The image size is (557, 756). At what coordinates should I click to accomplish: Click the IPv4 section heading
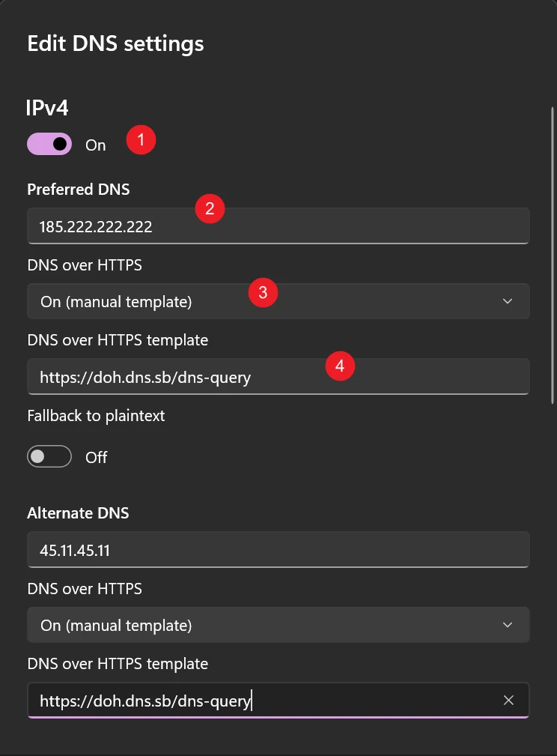pos(48,108)
